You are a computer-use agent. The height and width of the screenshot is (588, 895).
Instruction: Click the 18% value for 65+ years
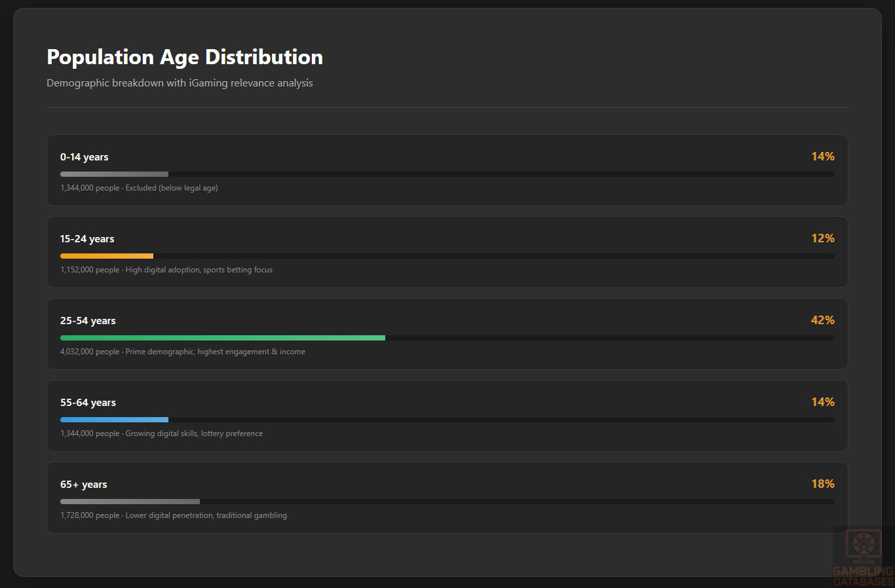pos(822,484)
